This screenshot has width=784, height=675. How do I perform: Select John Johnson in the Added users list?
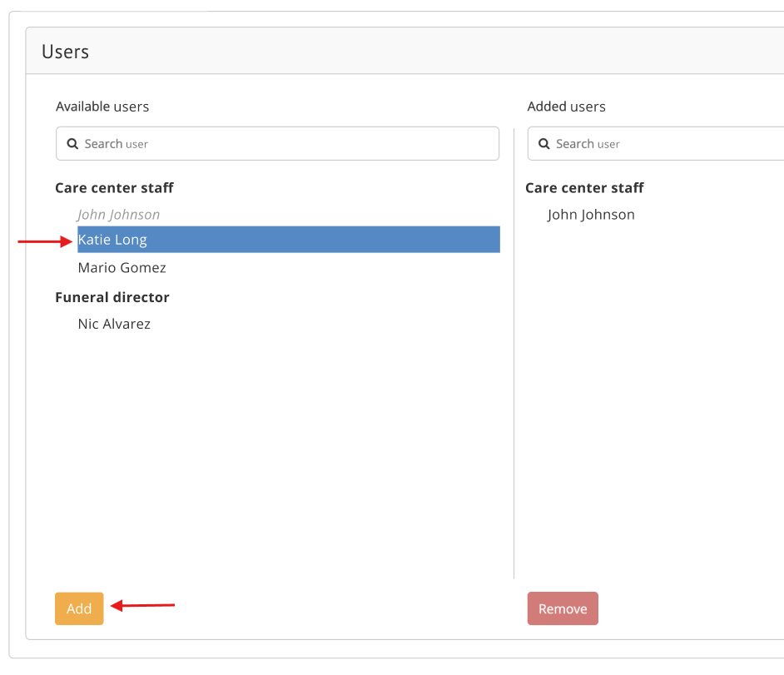click(x=591, y=214)
